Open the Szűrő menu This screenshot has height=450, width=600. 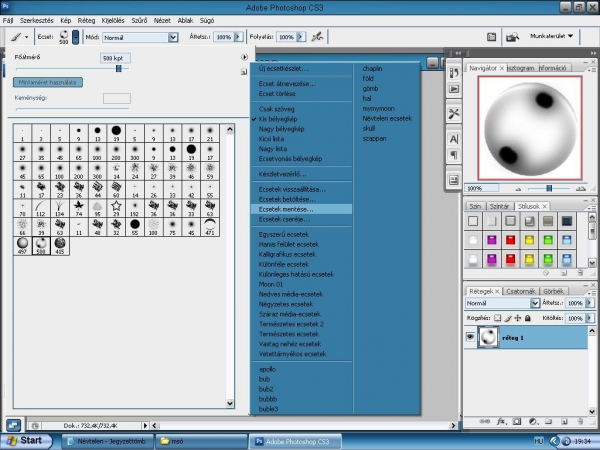point(139,20)
